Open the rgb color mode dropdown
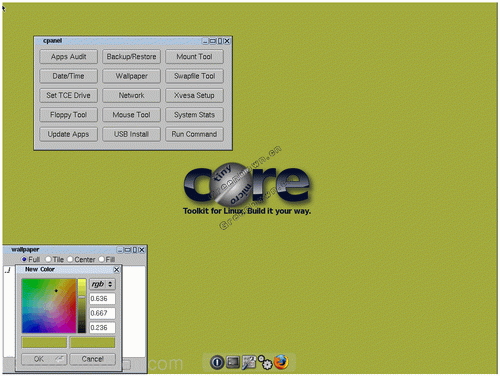The width and height of the screenshot is (500, 376). pyautogui.click(x=102, y=284)
